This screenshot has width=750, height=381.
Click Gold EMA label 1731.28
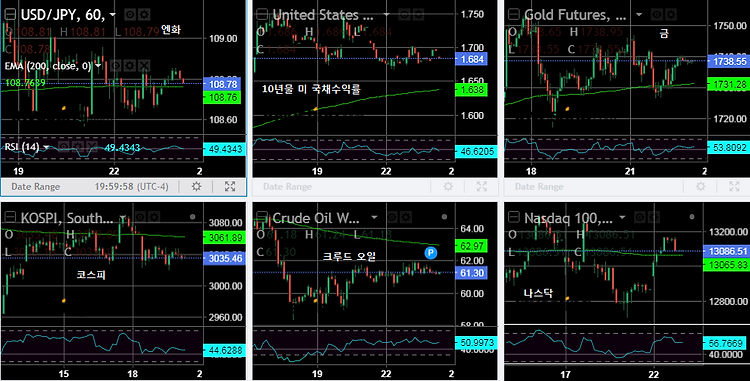pos(728,84)
